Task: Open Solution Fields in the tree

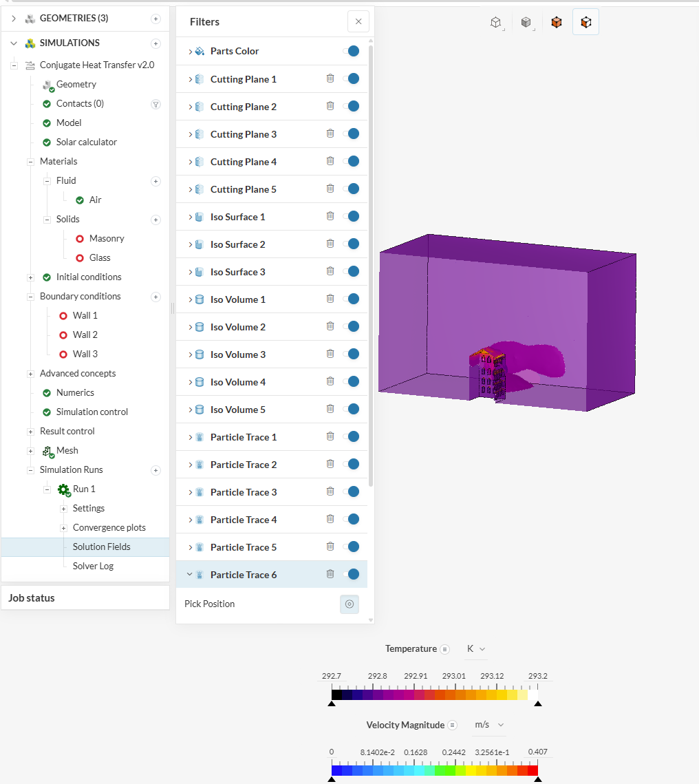Action: click(x=101, y=547)
